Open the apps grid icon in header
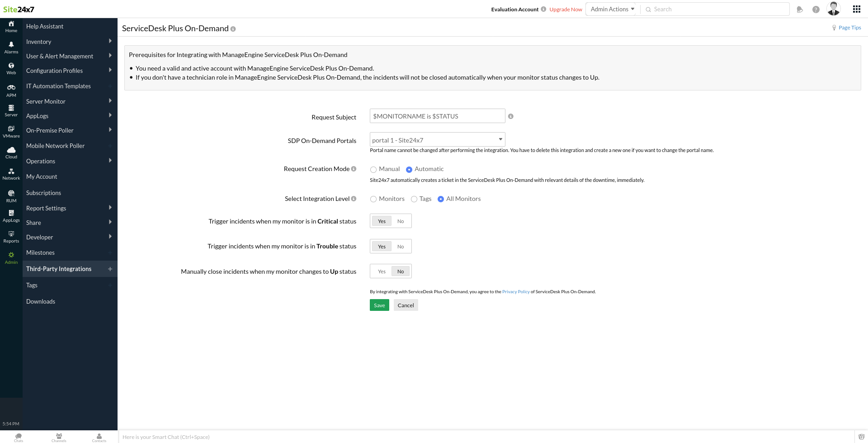Image resolution: width=868 pixels, height=443 pixels. click(x=856, y=9)
